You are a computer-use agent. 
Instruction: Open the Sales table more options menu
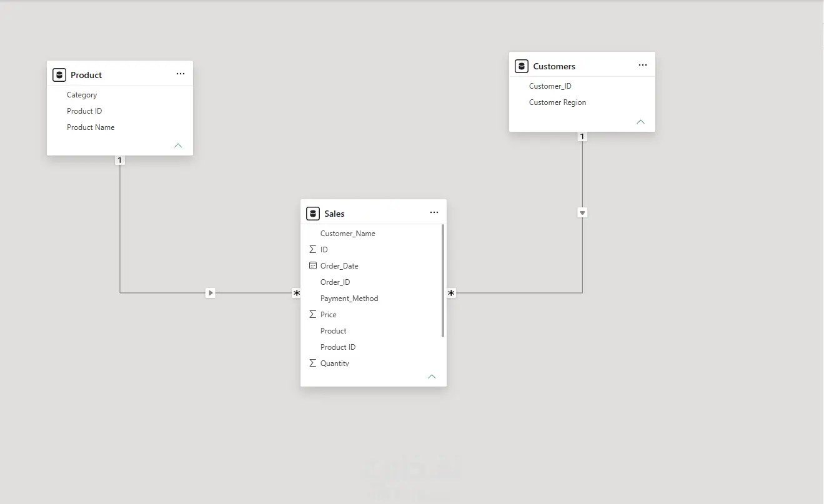click(434, 212)
